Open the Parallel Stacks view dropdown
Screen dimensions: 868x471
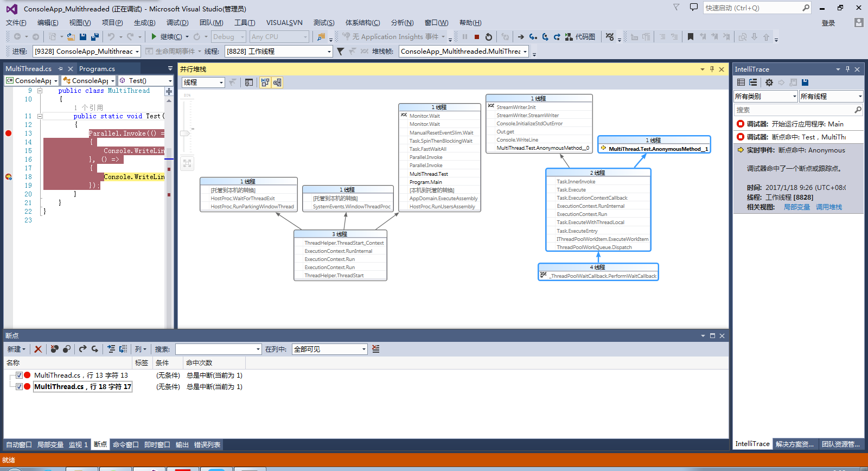[x=203, y=82]
